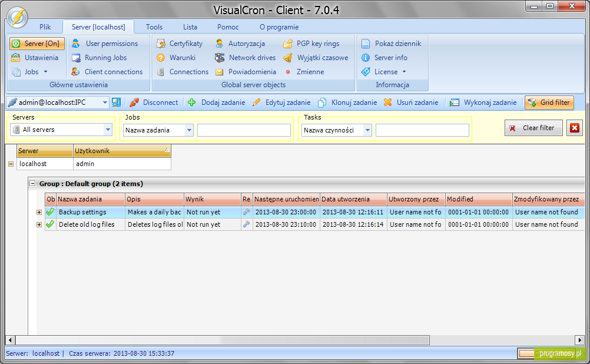Click Wykonaj zadanie run job

(483, 102)
